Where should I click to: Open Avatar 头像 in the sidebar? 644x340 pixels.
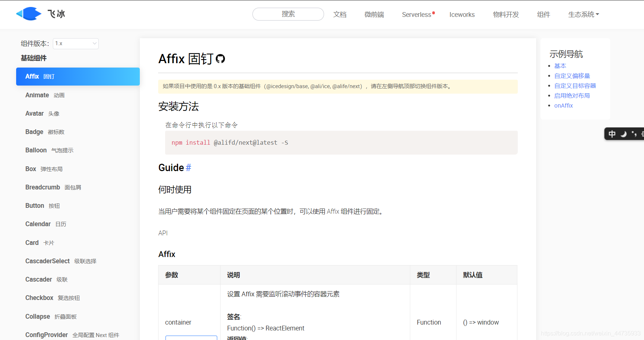(42, 113)
